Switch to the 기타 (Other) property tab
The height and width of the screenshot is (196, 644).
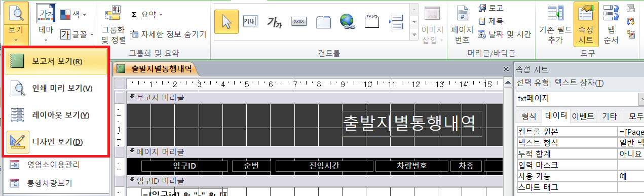[609, 116]
